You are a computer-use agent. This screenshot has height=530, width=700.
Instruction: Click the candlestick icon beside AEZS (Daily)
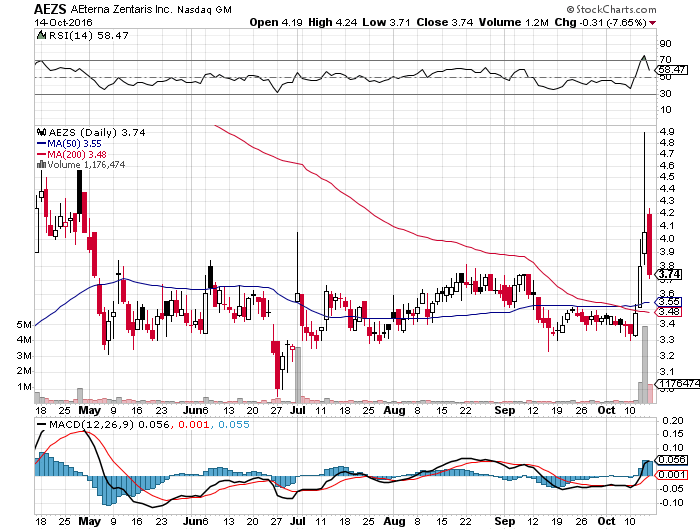tap(42, 132)
